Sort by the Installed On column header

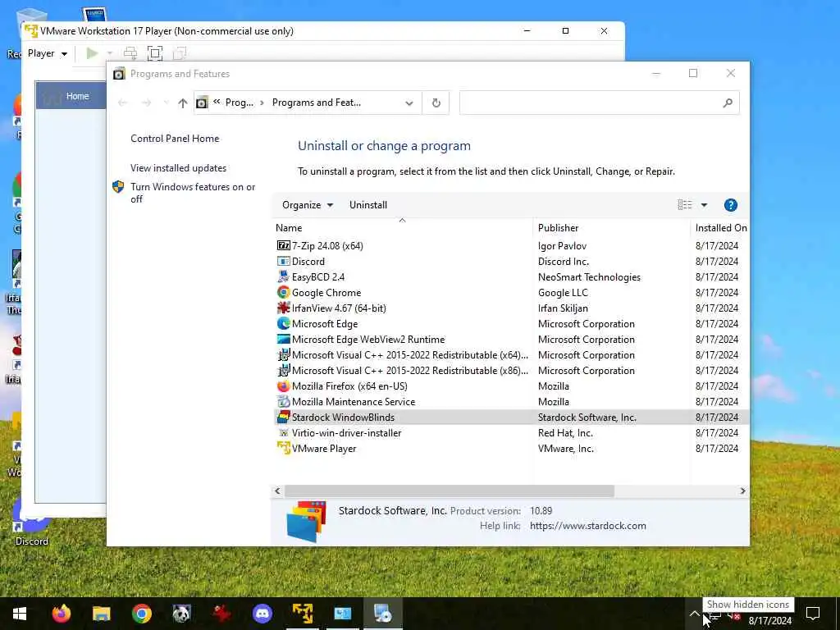(720, 228)
